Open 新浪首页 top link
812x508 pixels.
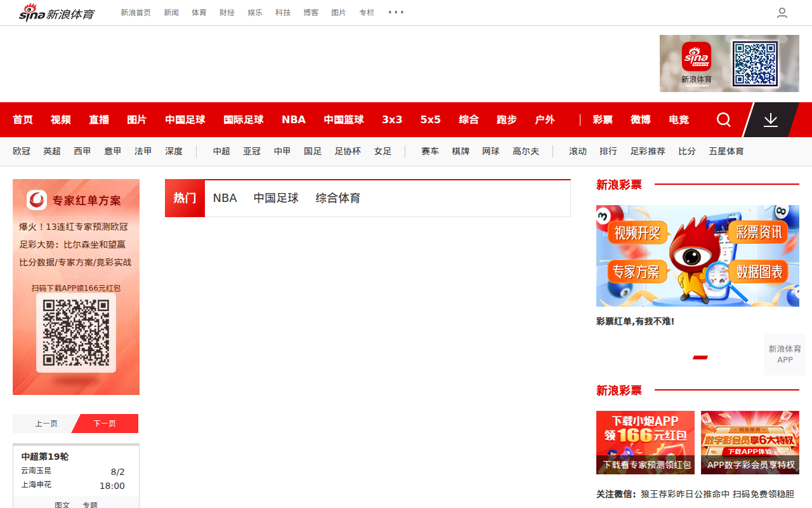pos(136,13)
